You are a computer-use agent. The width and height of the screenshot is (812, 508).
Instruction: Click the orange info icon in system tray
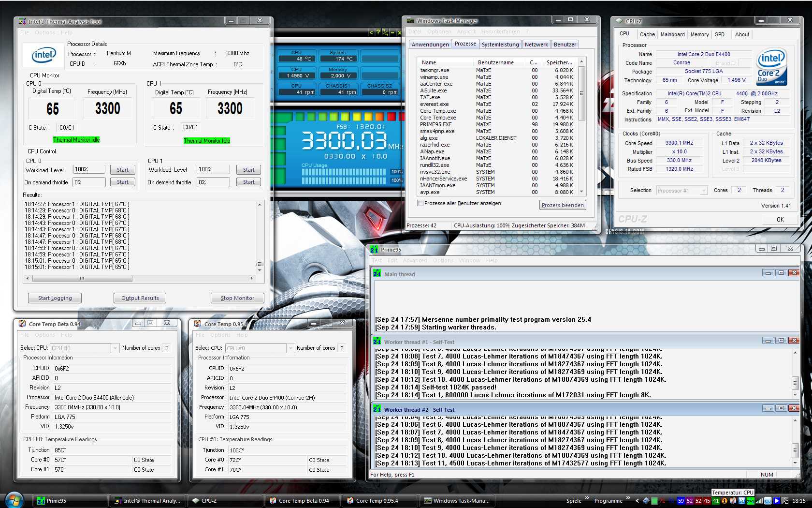[x=725, y=501]
